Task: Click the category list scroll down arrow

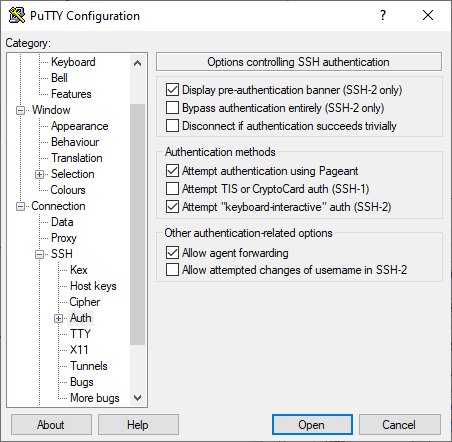Action: (137, 398)
